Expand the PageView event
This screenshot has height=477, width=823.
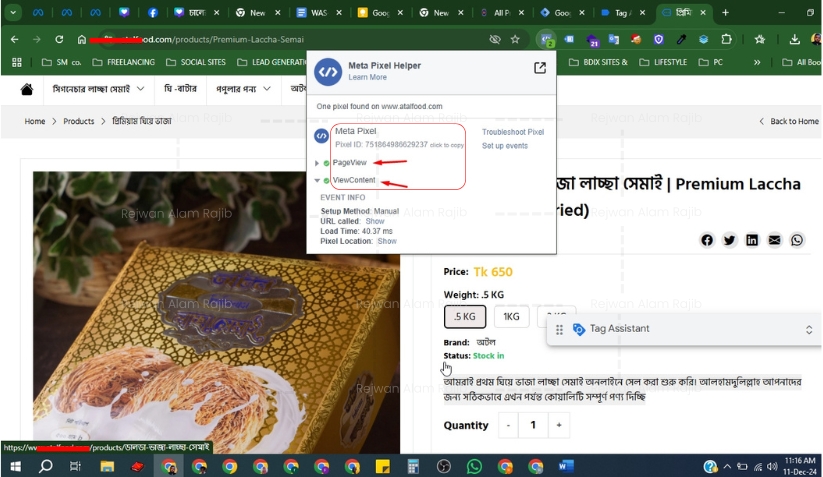click(x=318, y=163)
